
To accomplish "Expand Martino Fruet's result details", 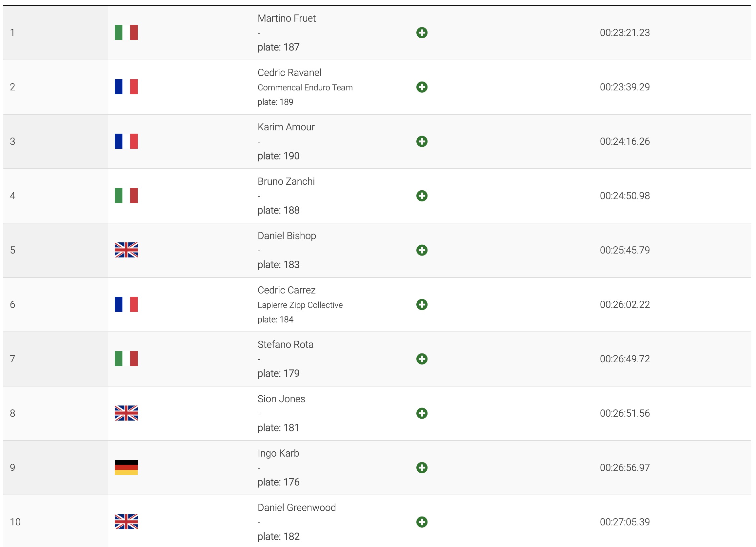I will pyautogui.click(x=422, y=33).
